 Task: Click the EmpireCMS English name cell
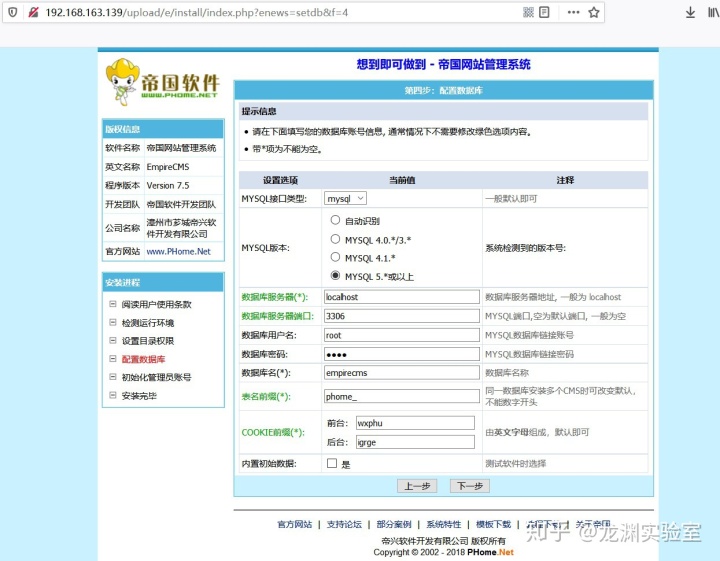click(184, 167)
